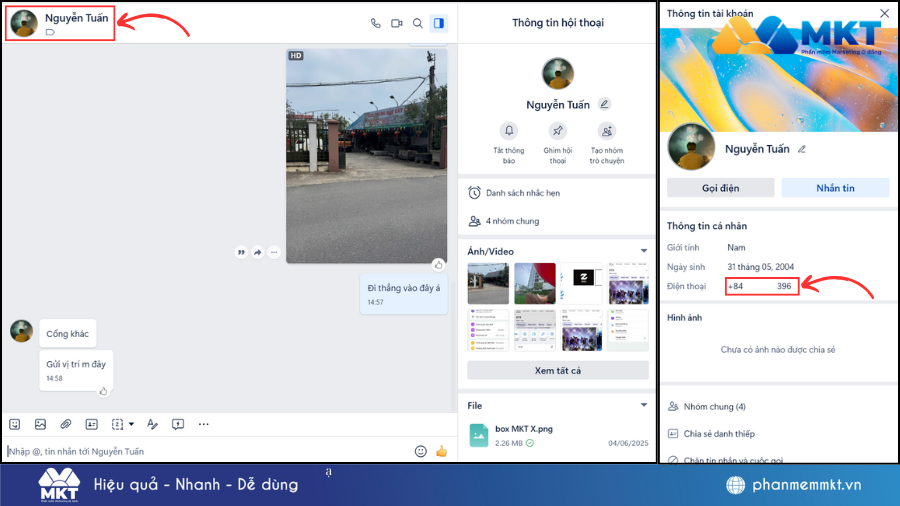Click sender avatar beside 'Cổng khác'

(x=22, y=332)
